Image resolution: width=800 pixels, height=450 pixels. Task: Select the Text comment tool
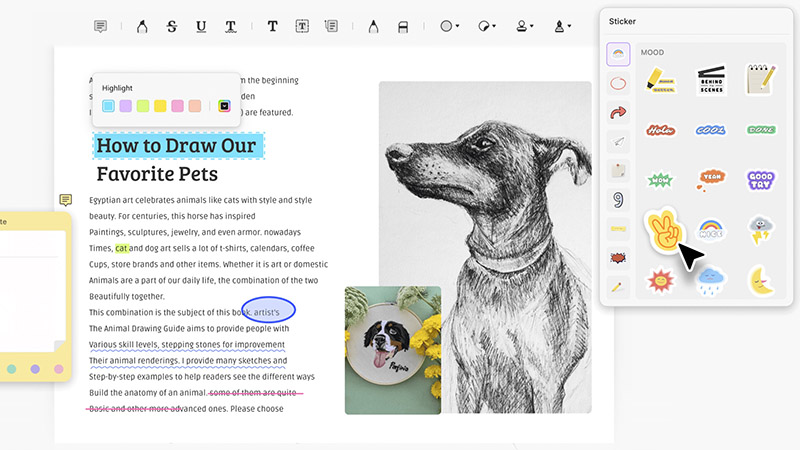[x=272, y=26]
